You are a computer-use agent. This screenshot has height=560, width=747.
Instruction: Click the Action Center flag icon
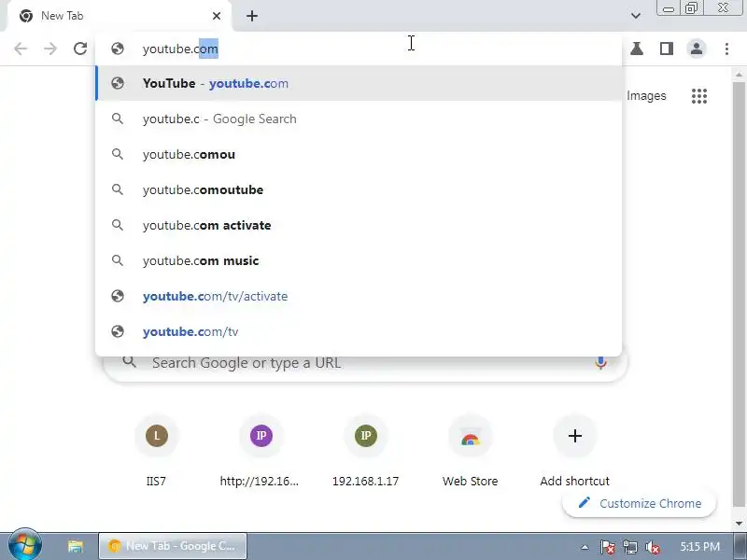(608, 547)
